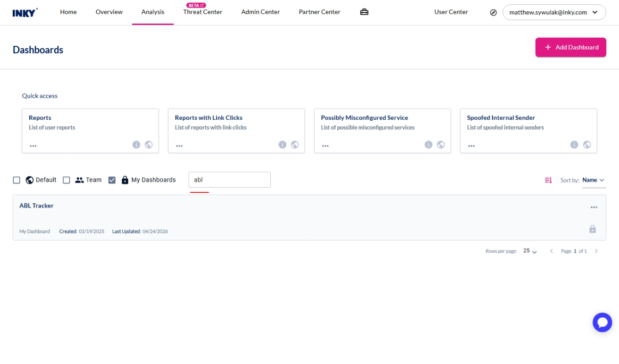Open three-dots menu on Spoofed Internal Sender card
The width and height of the screenshot is (619, 364).
tap(471, 146)
